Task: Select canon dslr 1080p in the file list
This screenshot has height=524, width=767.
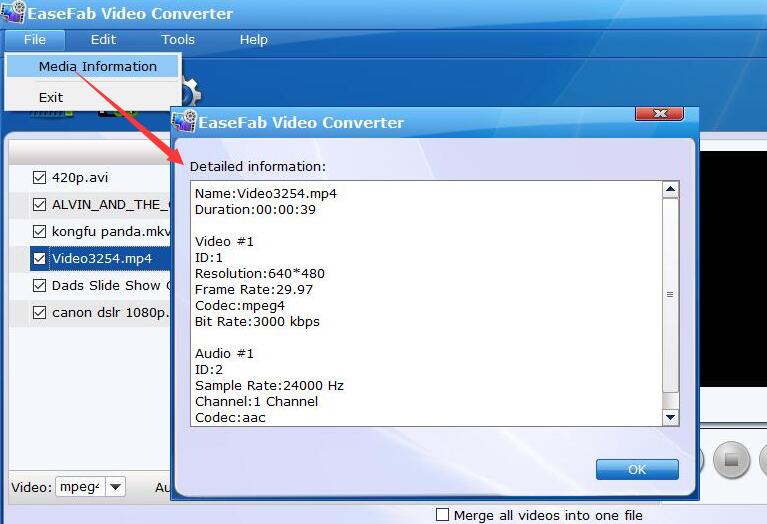Action: coord(111,312)
